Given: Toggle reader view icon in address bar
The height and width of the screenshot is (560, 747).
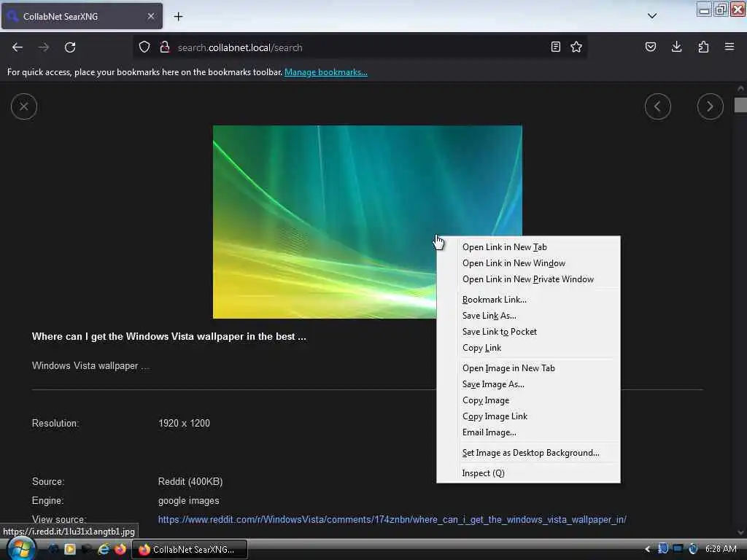Looking at the screenshot, I should click(x=555, y=47).
